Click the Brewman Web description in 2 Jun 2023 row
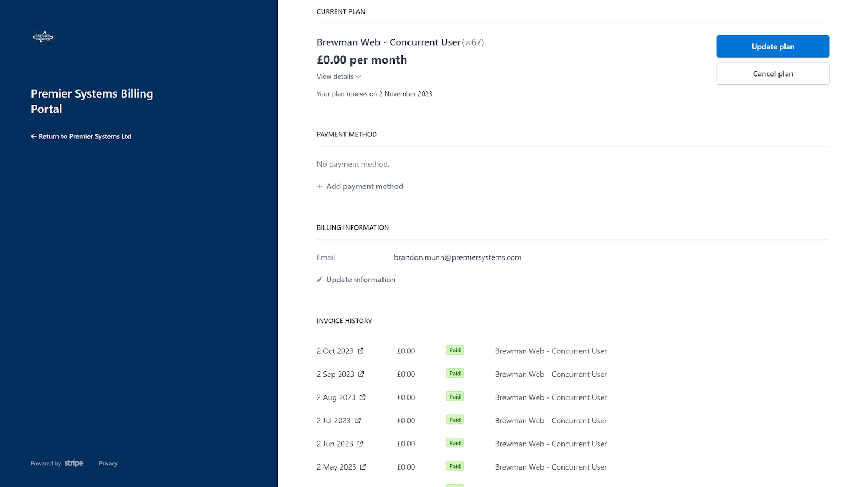 (x=551, y=444)
